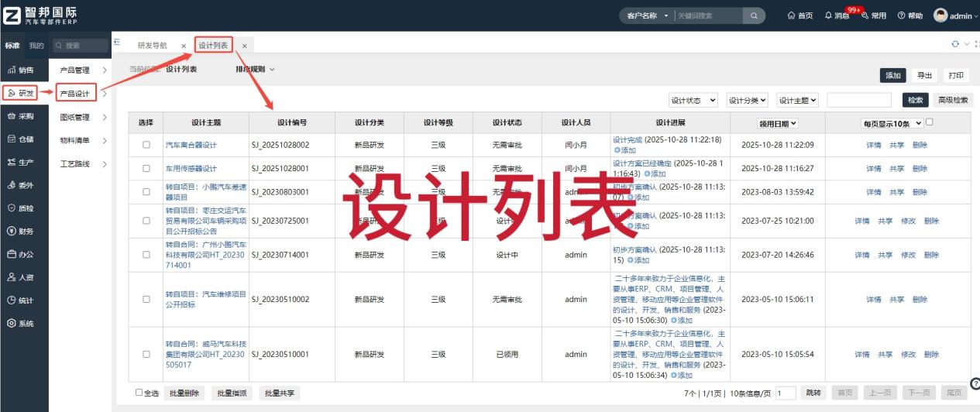Viewport: 980px width, 412px height.
Task: Tick checkbox for SJ_20230714001 row
Action: click(x=146, y=255)
